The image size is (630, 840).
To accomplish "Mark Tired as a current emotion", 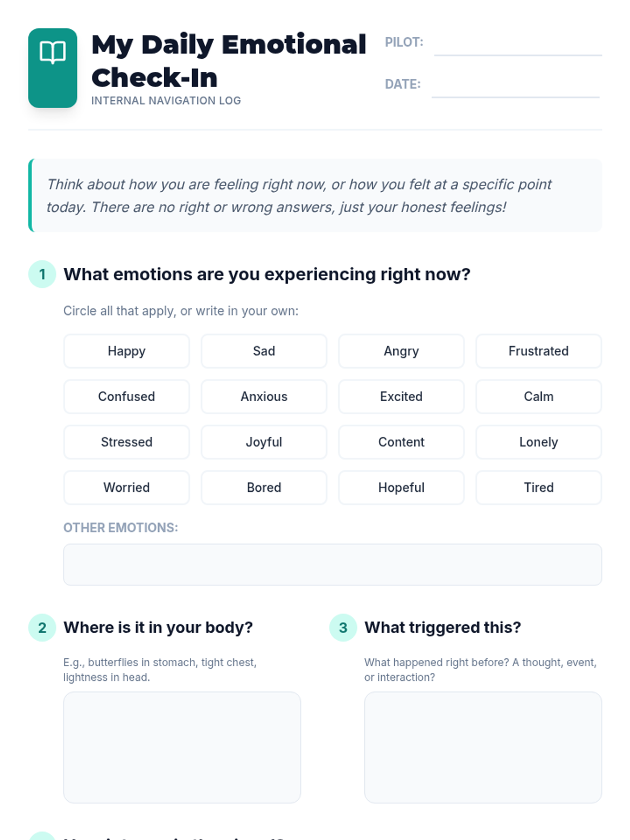I will click(x=538, y=488).
